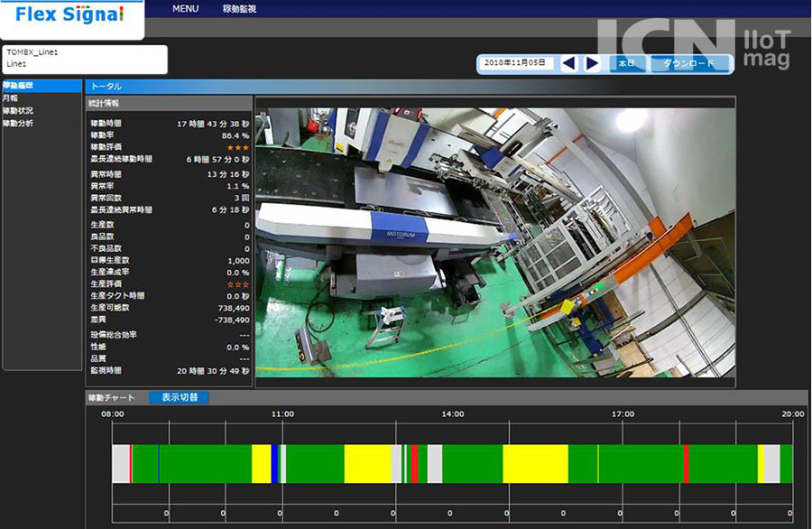Open 稼動状況 in the left sidebar

pyautogui.click(x=18, y=110)
